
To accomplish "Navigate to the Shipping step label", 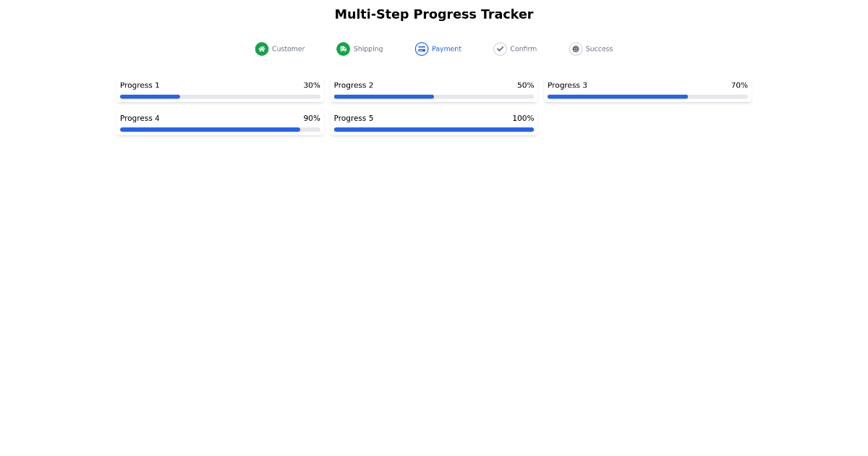I will (368, 48).
